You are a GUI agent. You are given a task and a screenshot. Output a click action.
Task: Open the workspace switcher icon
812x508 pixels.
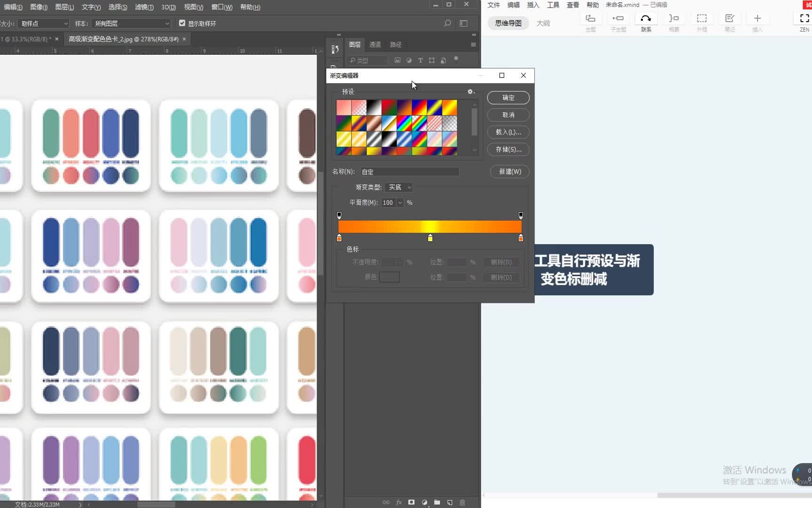coord(464,23)
